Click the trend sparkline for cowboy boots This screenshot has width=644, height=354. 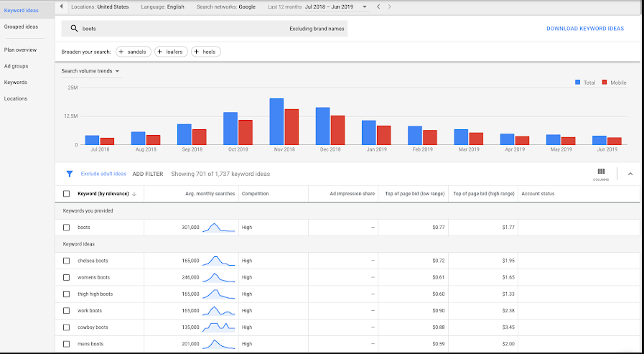coord(218,327)
